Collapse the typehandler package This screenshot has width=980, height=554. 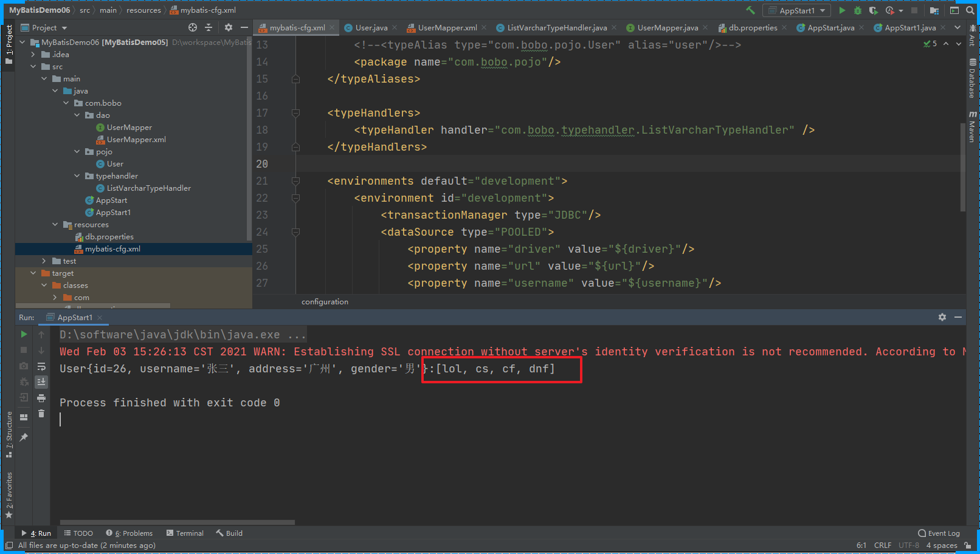point(77,176)
